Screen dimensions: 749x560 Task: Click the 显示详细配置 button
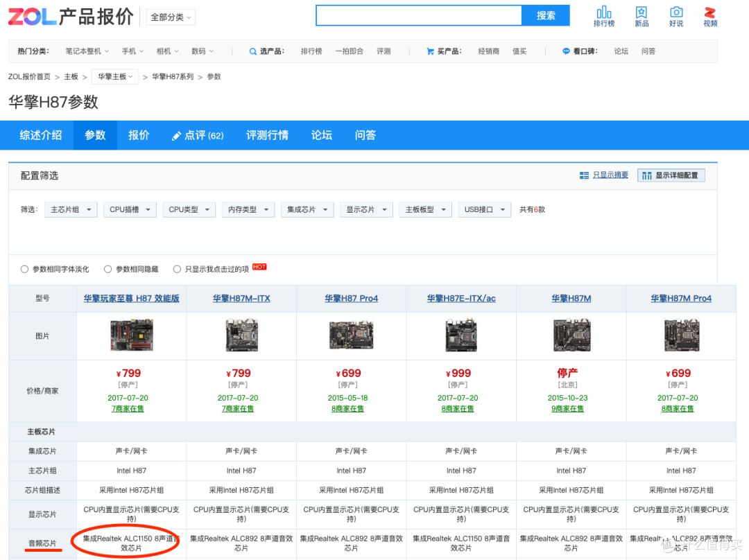pyautogui.click(x=671, y=175)
